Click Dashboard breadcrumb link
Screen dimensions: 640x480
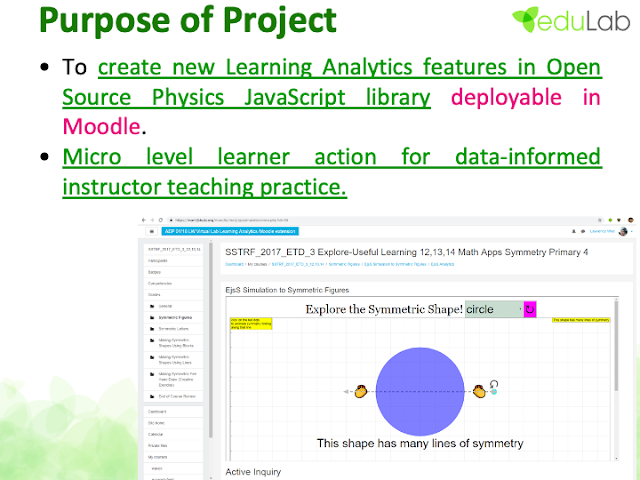click(234, 264)
